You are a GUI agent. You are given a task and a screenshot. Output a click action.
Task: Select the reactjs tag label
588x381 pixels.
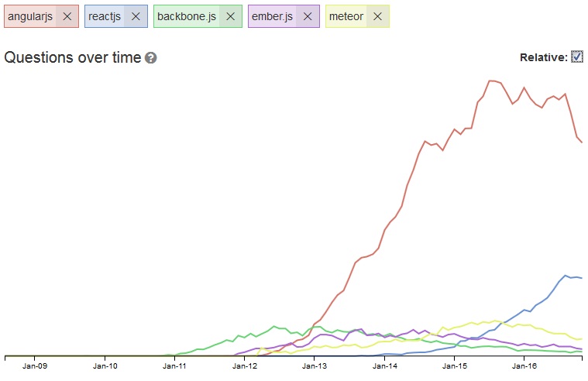pos(104,16)
